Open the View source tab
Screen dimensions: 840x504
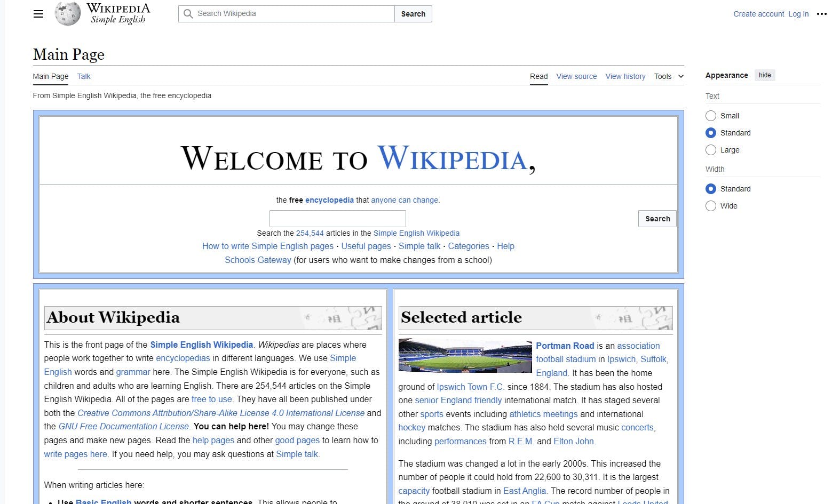click(576, 76)
